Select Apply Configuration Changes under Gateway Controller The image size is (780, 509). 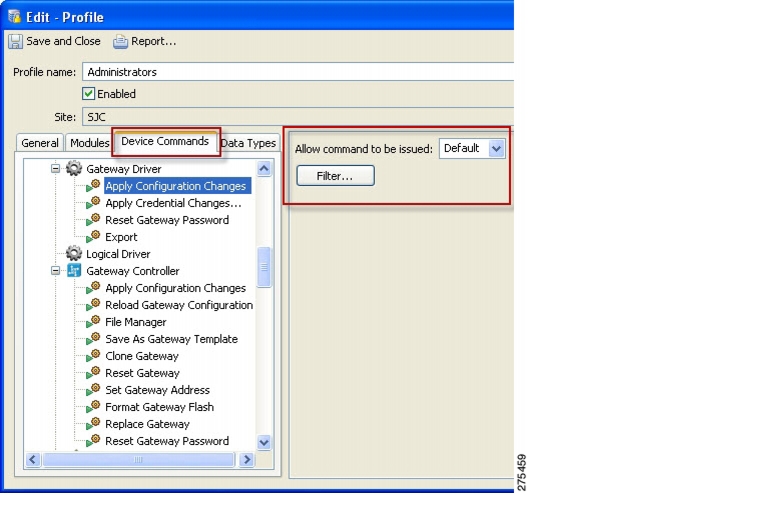tap(176, 288)
